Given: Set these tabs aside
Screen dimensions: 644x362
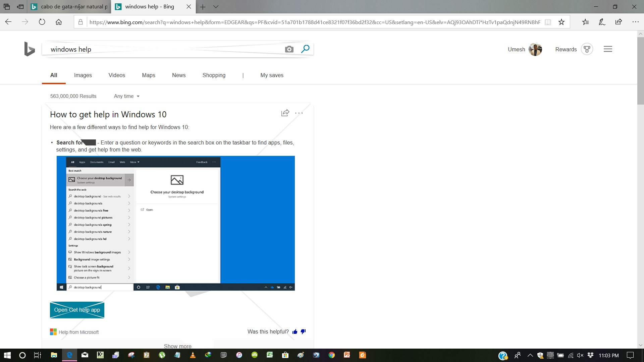Looking at the screenshot, I should pos(20,7).
